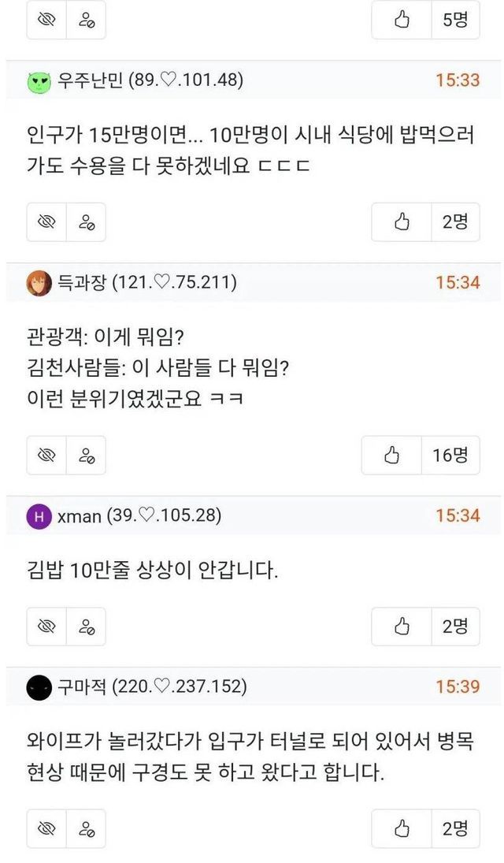504x863 pixels.
Task: Click the 15:39 timestamp on 구마적's comment
Action: point(458,687)
